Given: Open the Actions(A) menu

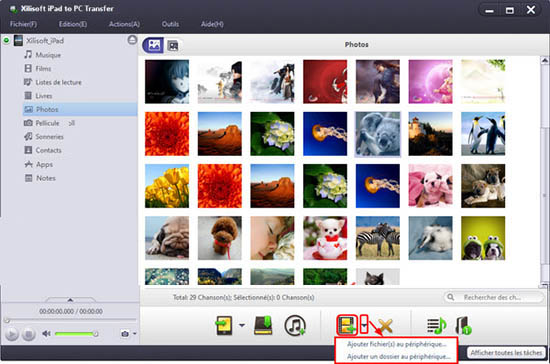Looking at the screenshot, I should pyautogui.click(x=124, y=24).
